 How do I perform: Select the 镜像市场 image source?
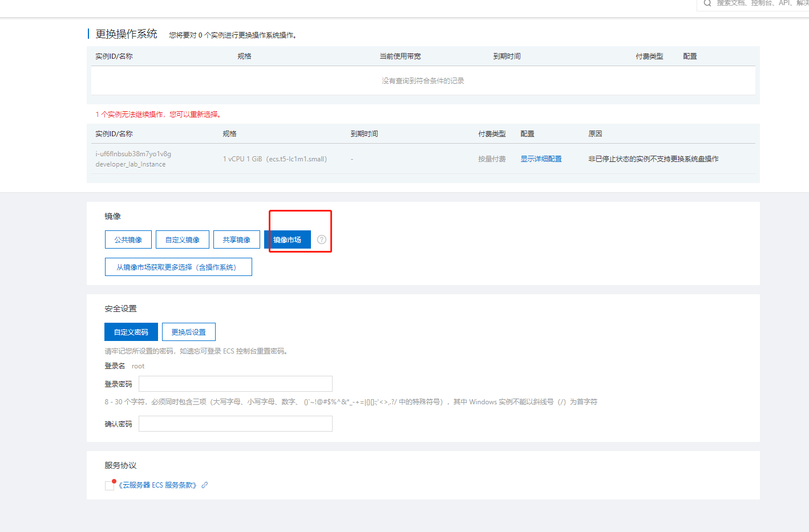[x=288, y=239]
